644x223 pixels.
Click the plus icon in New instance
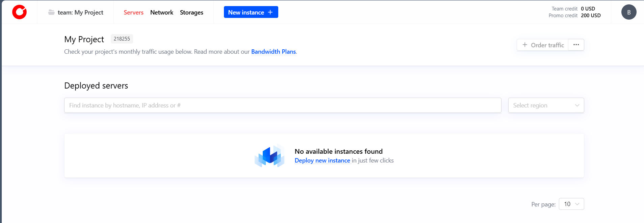click(270, 12)
